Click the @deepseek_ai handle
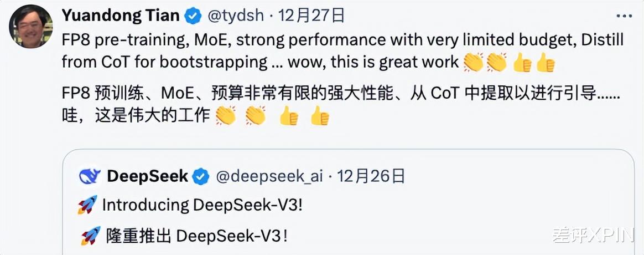The image size is (644, 255). tap(268, 177)
